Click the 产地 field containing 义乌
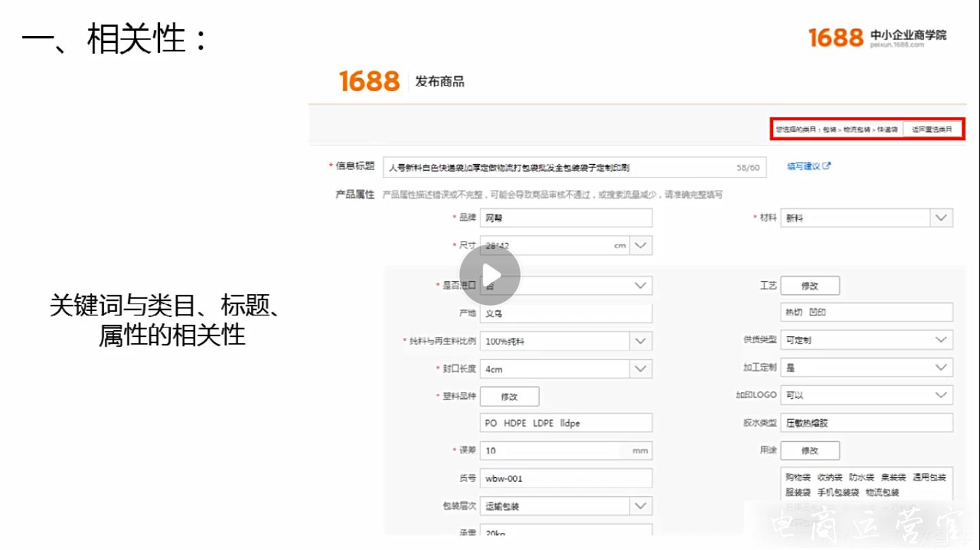 [x=566, y=313]
